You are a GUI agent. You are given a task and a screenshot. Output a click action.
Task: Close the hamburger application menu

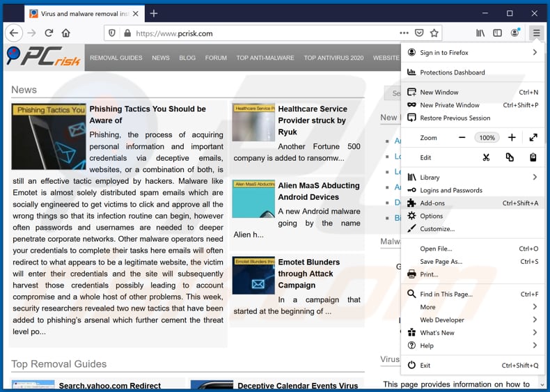pyautogui.click(x=536, y=33)
